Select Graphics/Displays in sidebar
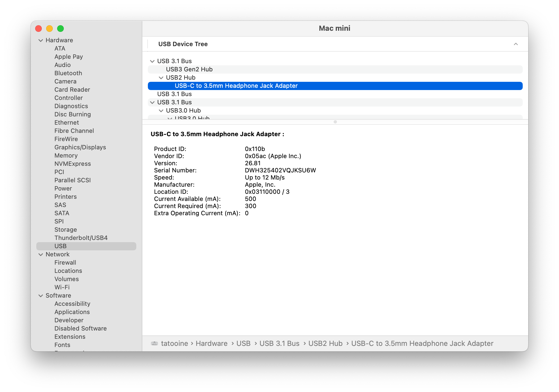Image resolution: width=559 pixels, height=392 pixels. [80, 147]
